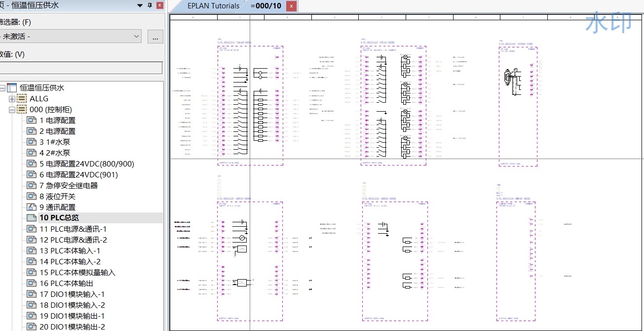Image resolution: width=644 pixels, height=331 pixels.
Task: Select page icon for 2 电源配置
Action: (x=32, y=131)
